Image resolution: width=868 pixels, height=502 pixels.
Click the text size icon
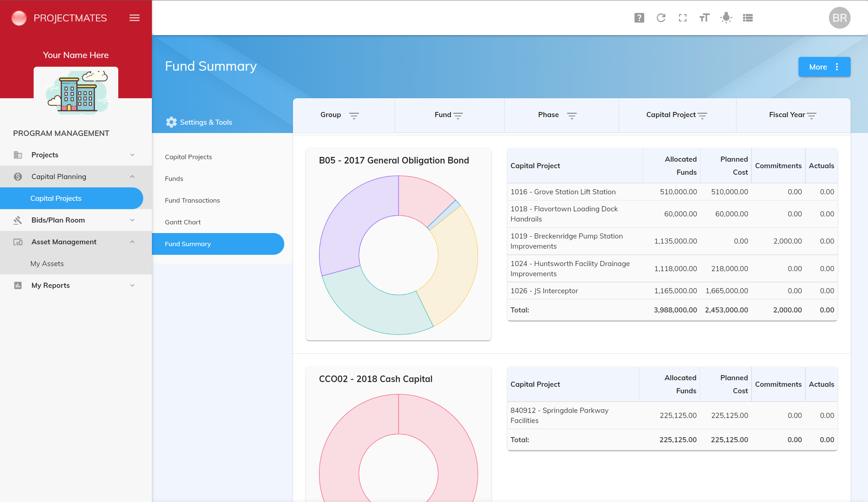pos(704,18)
